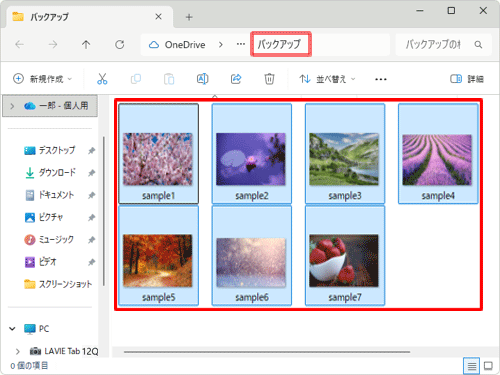Viewport: 500px width, 375px height.
Task: Click the pin icon beside ミュージック
Action: coord(91,240)
